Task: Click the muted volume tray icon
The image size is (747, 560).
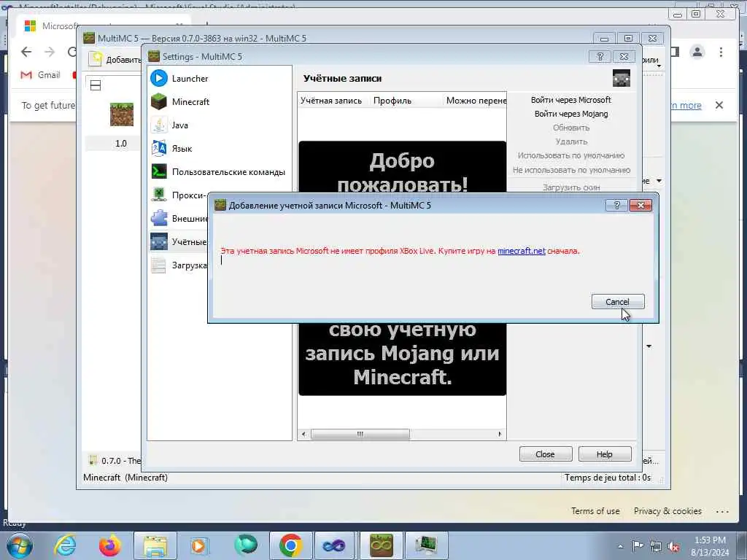Action: (673, 547)
